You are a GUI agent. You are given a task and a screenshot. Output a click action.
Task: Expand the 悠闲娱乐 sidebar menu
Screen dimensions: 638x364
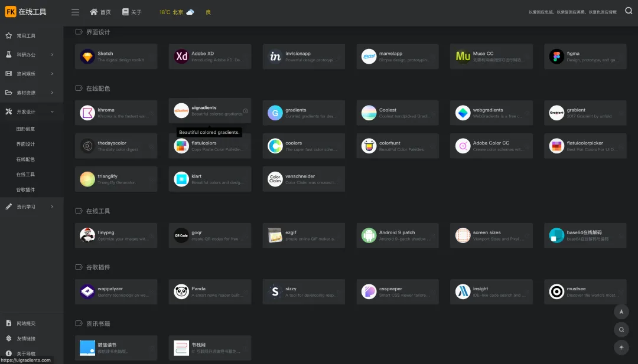[x=32, y=74]
